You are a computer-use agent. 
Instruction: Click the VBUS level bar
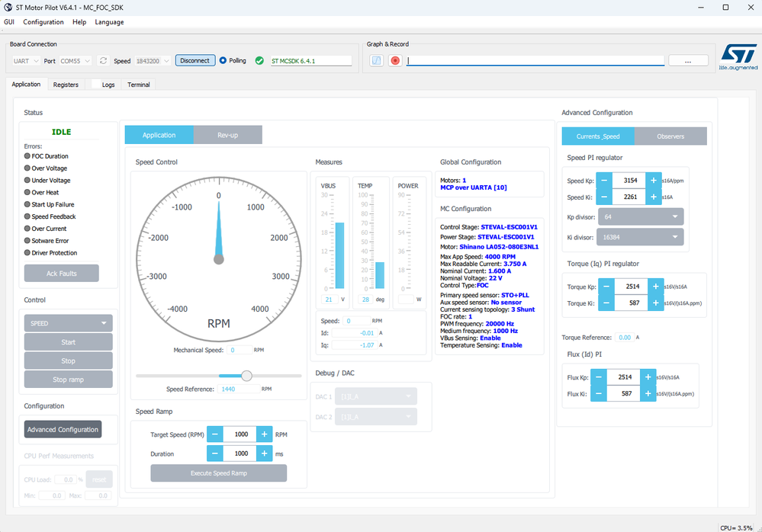click(x=339, y=256)
